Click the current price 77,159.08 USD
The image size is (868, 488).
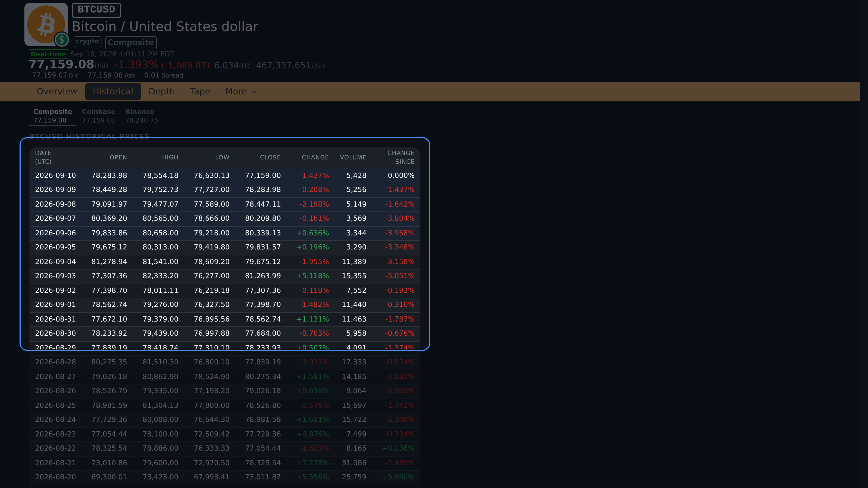point(68,64)
